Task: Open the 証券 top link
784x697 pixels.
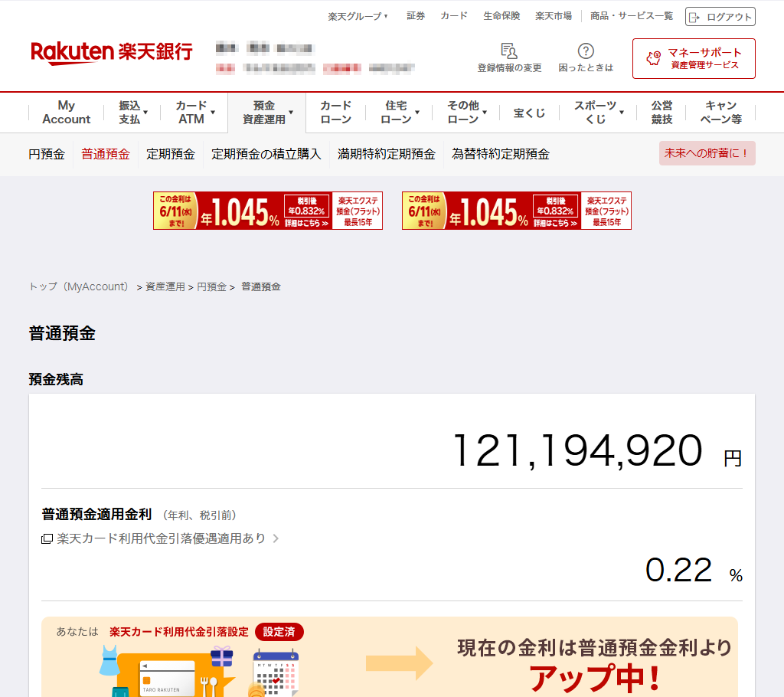Action: coord(416,16)
